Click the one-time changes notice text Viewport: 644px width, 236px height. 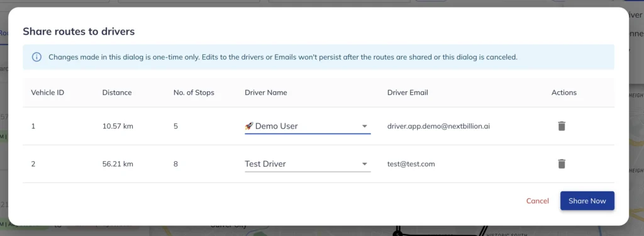pos(283,57)
